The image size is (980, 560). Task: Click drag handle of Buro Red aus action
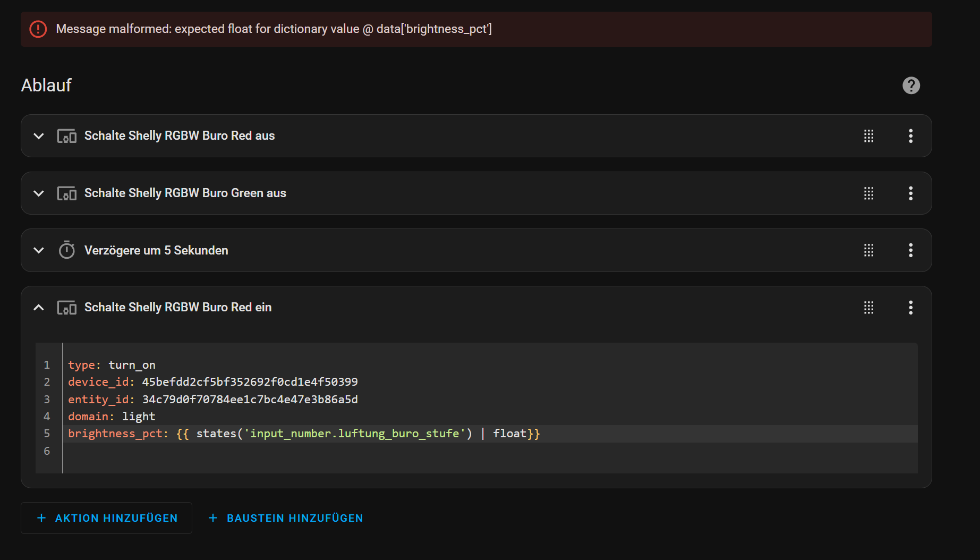click(x=868, y=136)
